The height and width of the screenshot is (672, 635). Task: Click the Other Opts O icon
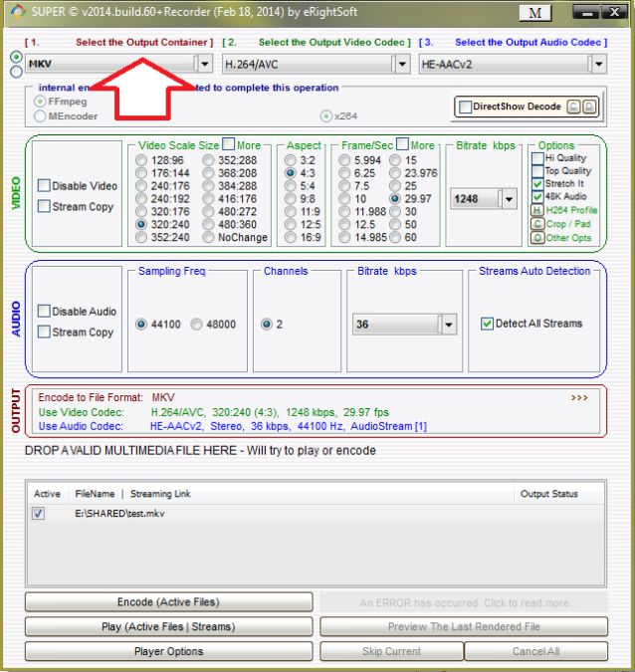coord(537,238)
